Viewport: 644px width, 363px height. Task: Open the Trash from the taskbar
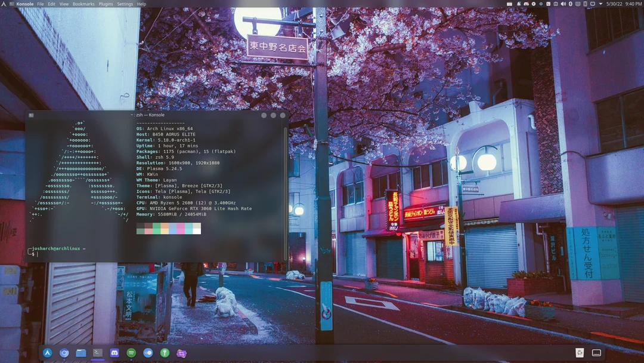click(x=580, y=353)
